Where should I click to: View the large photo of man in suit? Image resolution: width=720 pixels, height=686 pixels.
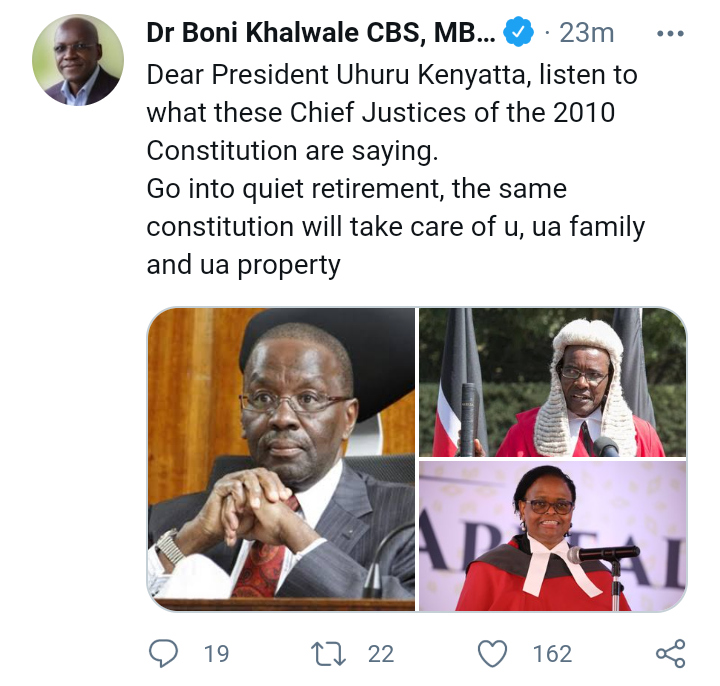(x=281, y=459)
